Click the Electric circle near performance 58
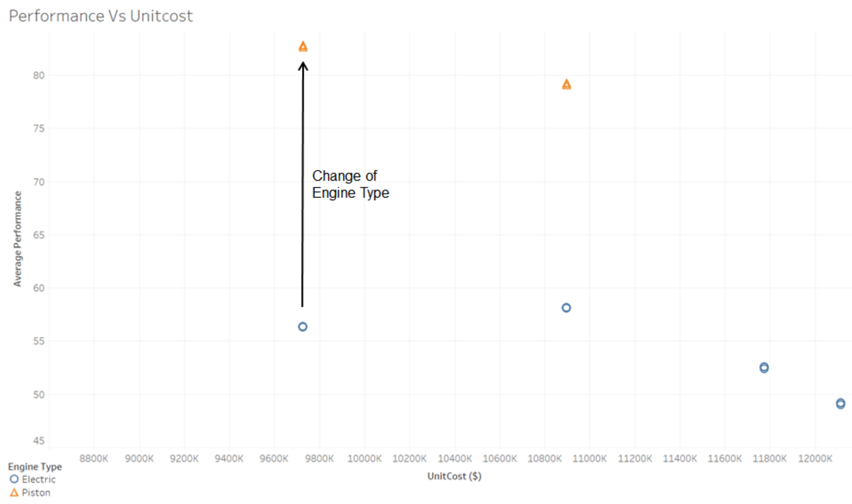The width and height of the screenshot is (852, 504). [566, 308]
